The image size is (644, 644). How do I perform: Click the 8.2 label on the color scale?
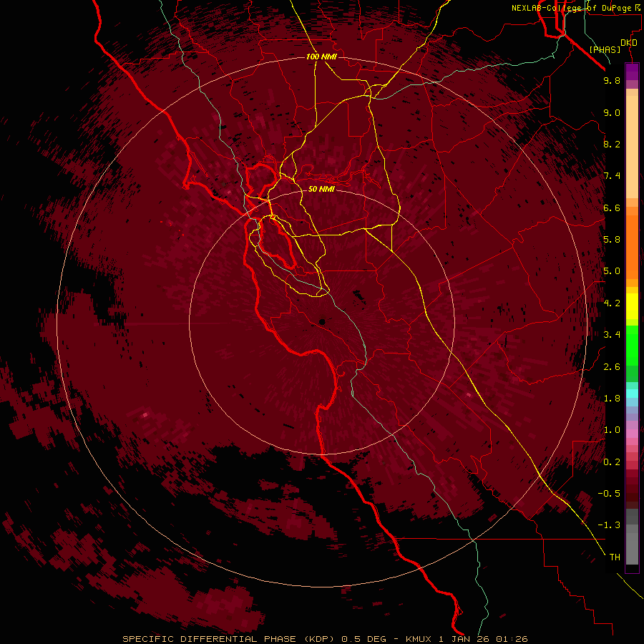pos(612,144)
